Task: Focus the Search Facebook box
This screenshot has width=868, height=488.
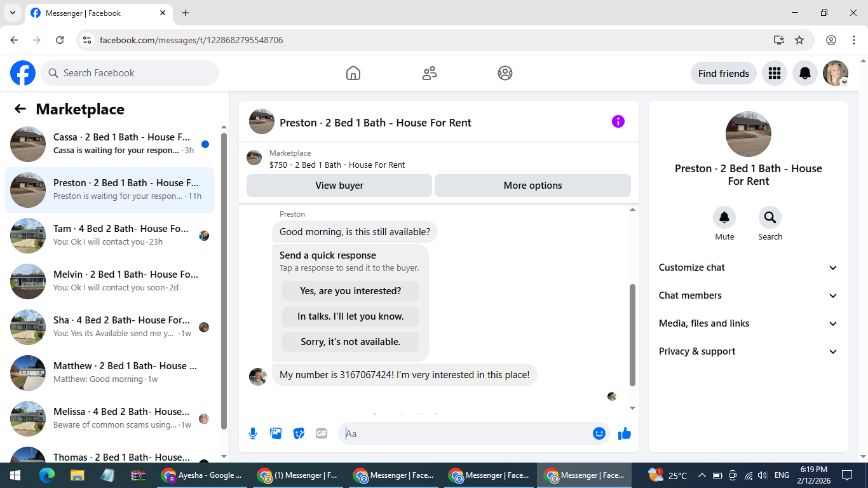Action: point(130,73)
